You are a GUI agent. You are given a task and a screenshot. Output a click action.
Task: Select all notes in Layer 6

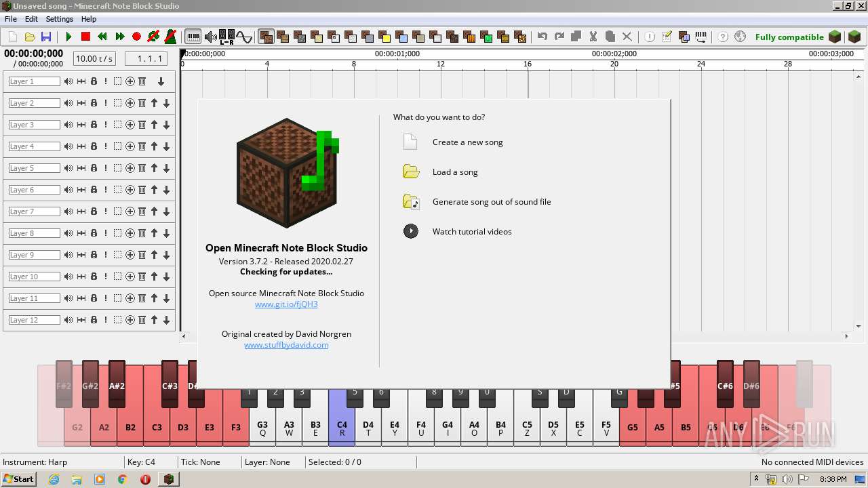point(117,190)
